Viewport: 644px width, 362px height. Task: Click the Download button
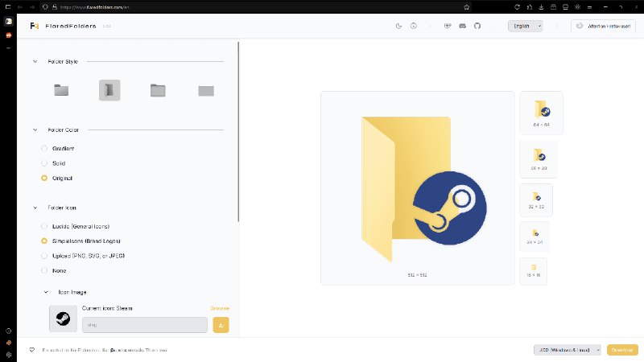(x=622, y=350)
